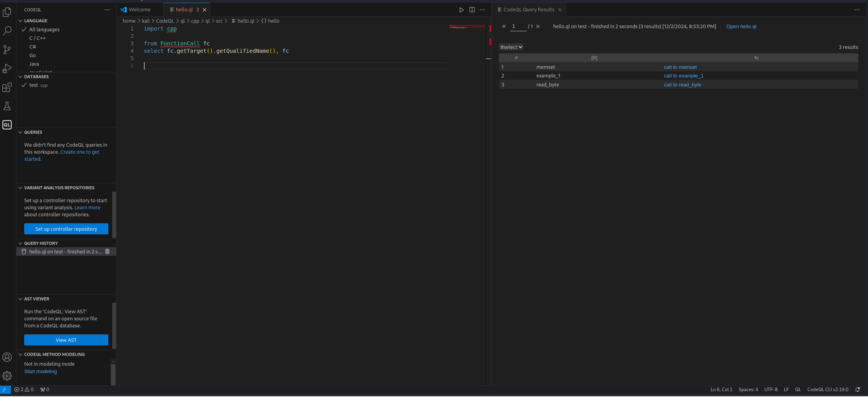The height and width of the screenshot is (397, 868).
Task: Follow the 'call to memset' result link
Action: 680,67
